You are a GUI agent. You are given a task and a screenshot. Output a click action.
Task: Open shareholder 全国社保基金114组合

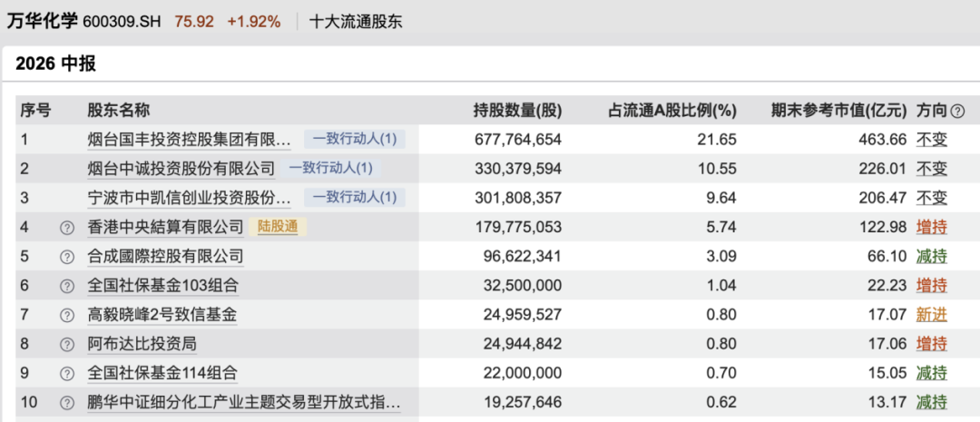coord(162,374)
